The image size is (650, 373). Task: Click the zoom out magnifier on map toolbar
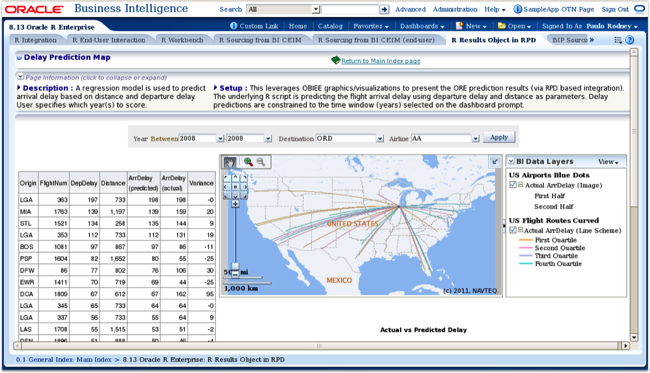click(261, 162)
